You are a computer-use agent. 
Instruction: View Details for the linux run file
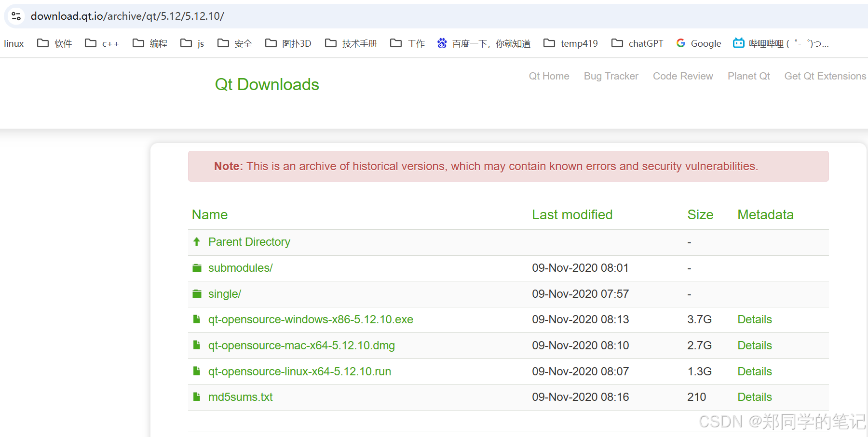(x=755, y=371)
